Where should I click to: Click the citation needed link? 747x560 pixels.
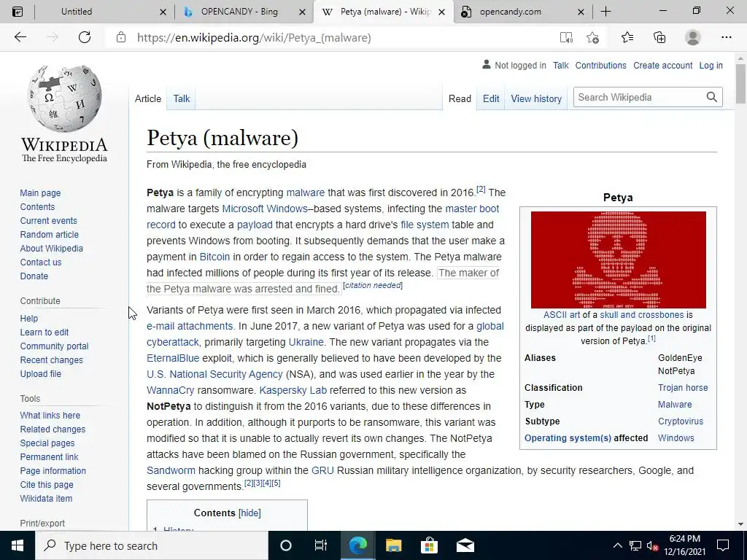(x=373, y=285)
